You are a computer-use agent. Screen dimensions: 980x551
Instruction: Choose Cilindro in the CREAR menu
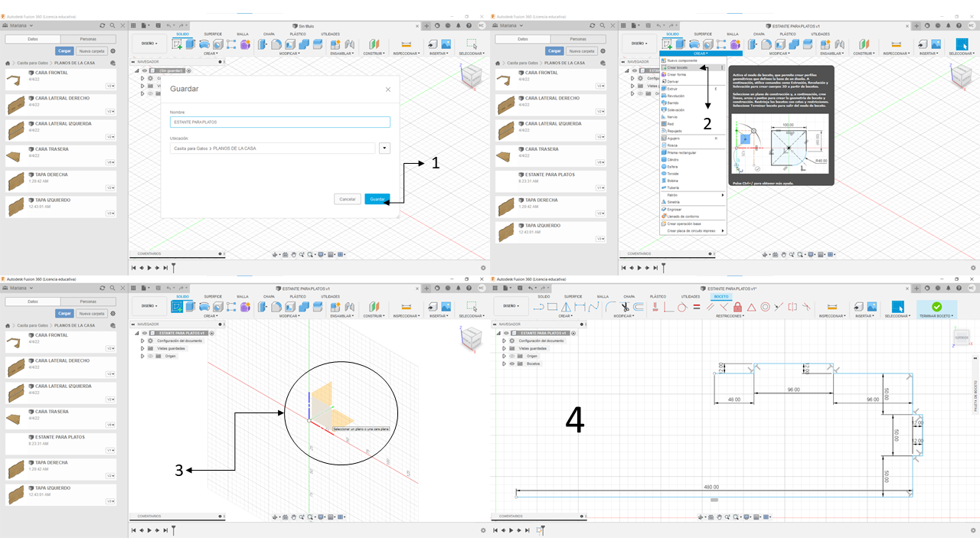692,159
